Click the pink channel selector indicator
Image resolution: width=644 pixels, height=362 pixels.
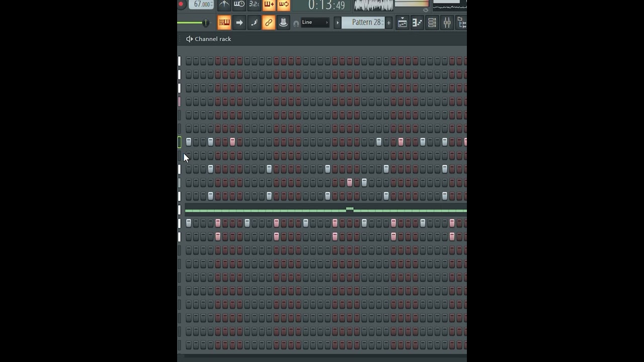(179, 102)
